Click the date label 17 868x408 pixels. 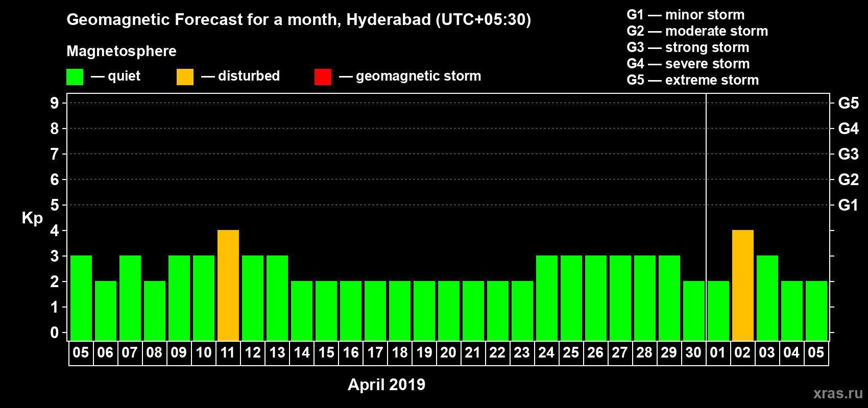[x=375, y=352]
